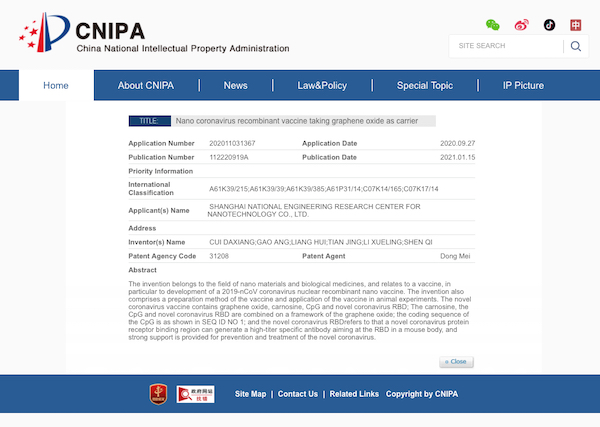Open the IP Picture menu item

[523, 85]
